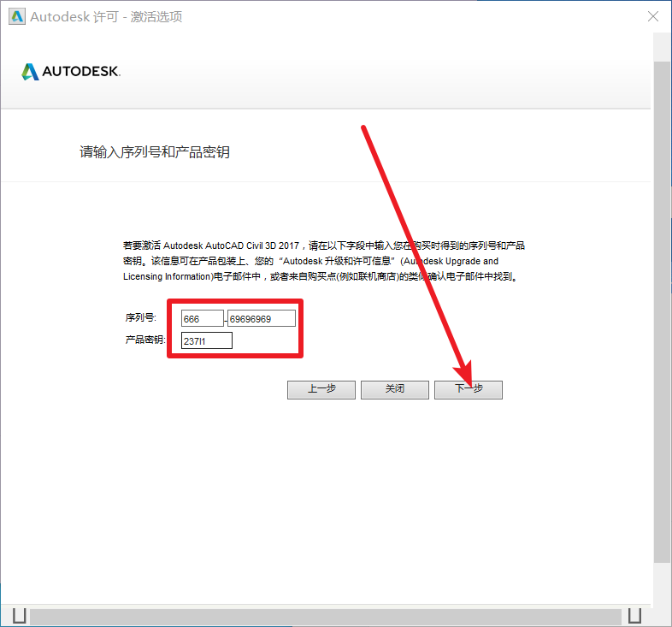Click the heading 请输入序列号和产品密钥
672x627 pixels.
155,151
